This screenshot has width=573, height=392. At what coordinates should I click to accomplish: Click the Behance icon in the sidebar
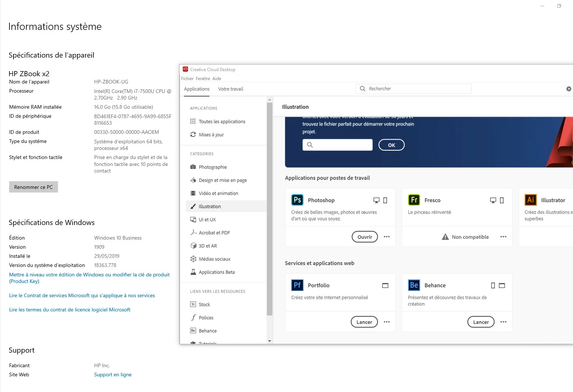coord(193,331)
